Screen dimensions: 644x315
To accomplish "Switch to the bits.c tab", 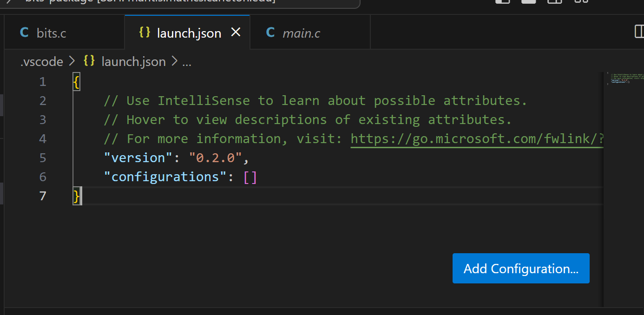I will point(51,33).
